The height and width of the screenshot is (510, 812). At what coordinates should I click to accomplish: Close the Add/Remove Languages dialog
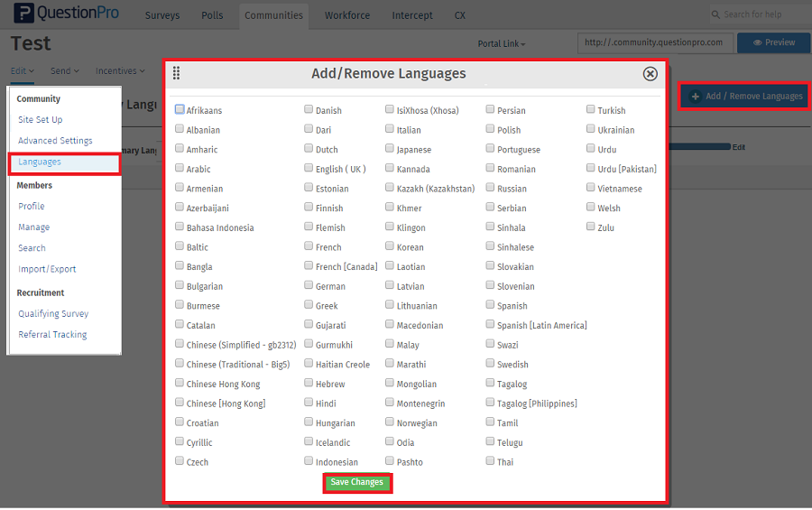point(650,74)
